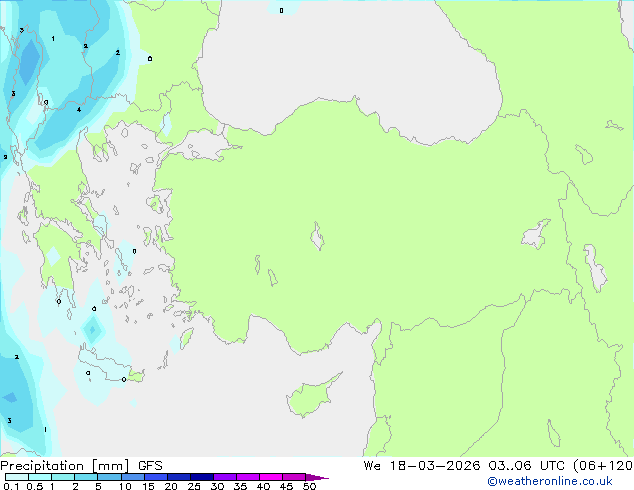Click the lightest cyan 0.1–0.5 legend swatch
634x490 pixels.
[x=17, y=477]
